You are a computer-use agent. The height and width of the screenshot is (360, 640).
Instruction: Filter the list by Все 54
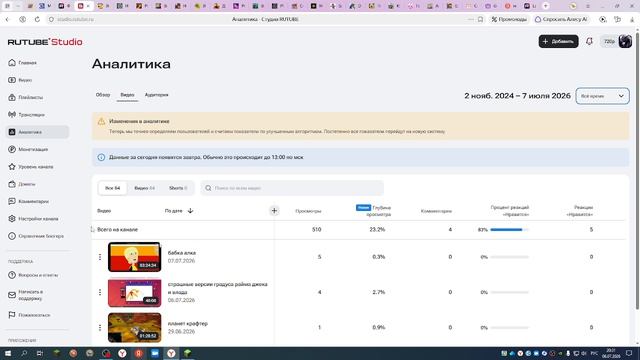pos(113,188)
